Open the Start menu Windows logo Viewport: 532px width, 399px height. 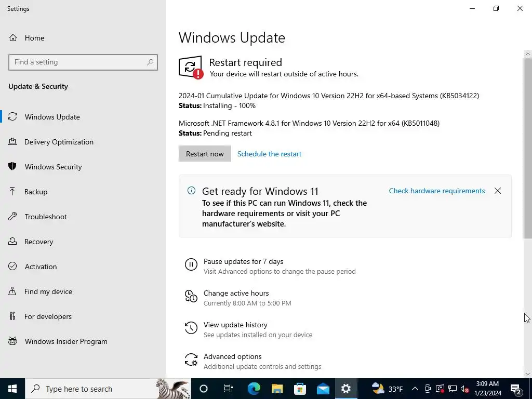[12, 389]
